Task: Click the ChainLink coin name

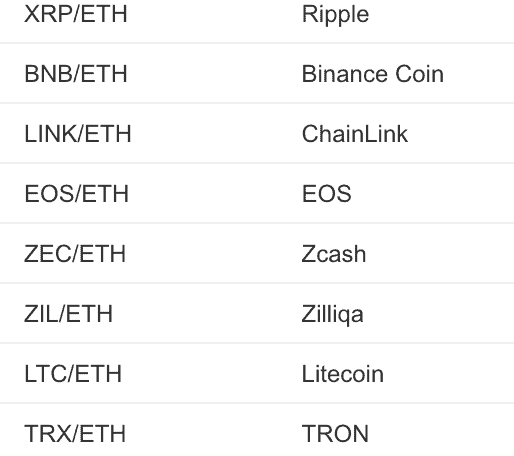Action: (355, 134)
